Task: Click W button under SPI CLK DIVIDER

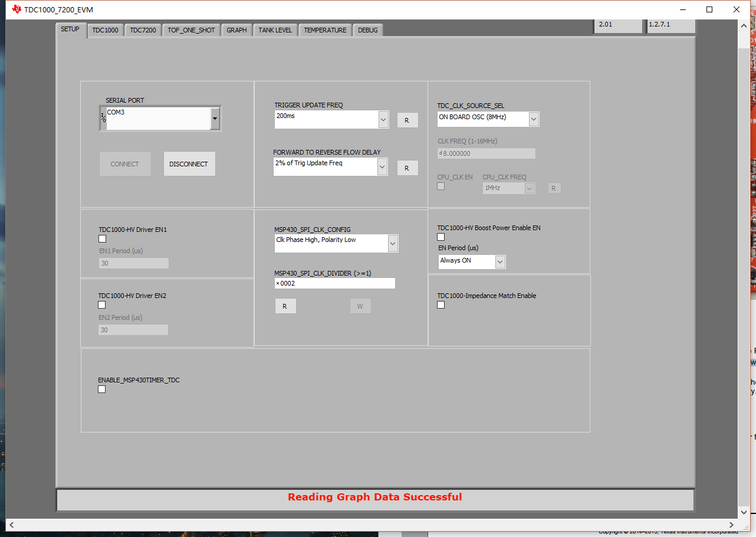Action: pyautogui.click(x=360, y=306)
